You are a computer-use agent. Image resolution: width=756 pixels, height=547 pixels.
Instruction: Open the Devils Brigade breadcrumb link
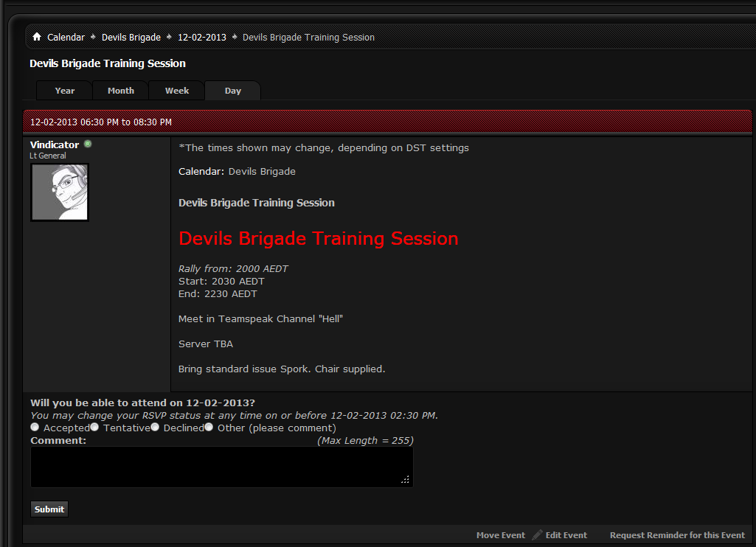pos(131,37)
